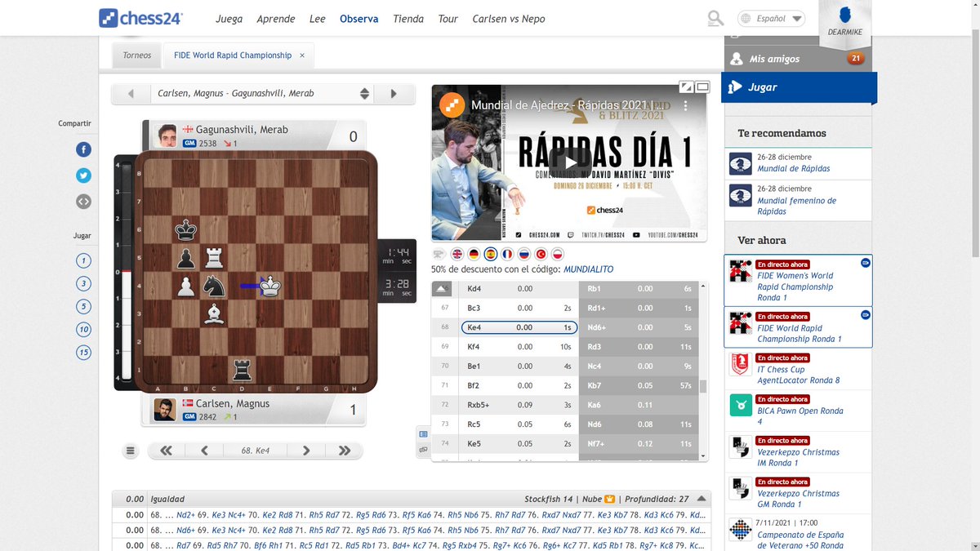Open the Mundial de Rápidas recommendation

[x=793, y=168]
